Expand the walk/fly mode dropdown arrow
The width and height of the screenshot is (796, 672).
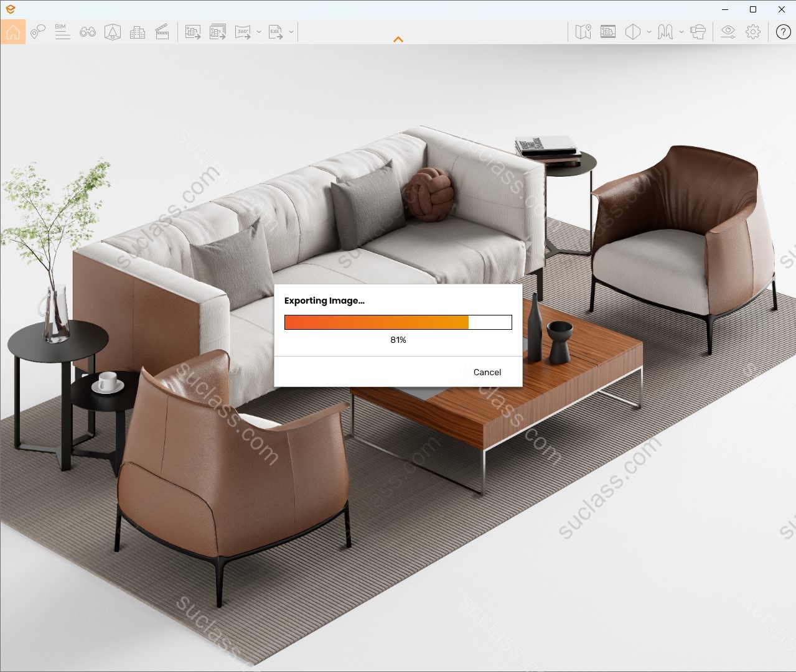681,32
